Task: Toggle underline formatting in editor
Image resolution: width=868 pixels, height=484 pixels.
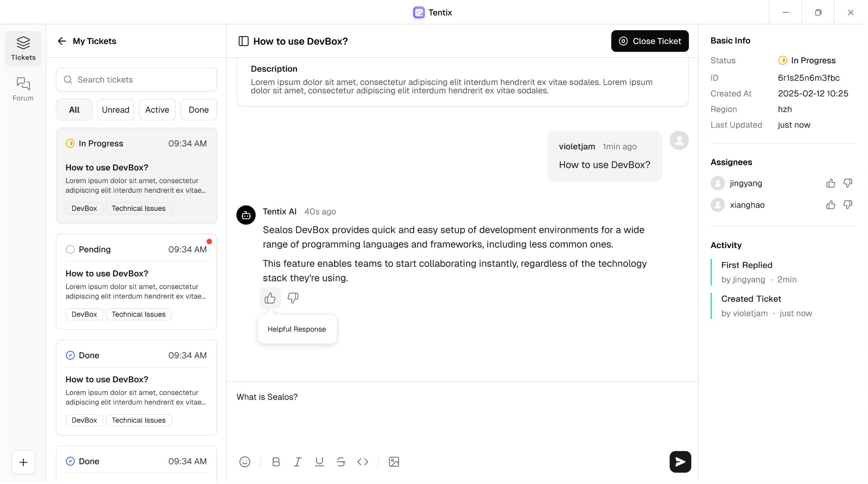Action: point(319,462)
